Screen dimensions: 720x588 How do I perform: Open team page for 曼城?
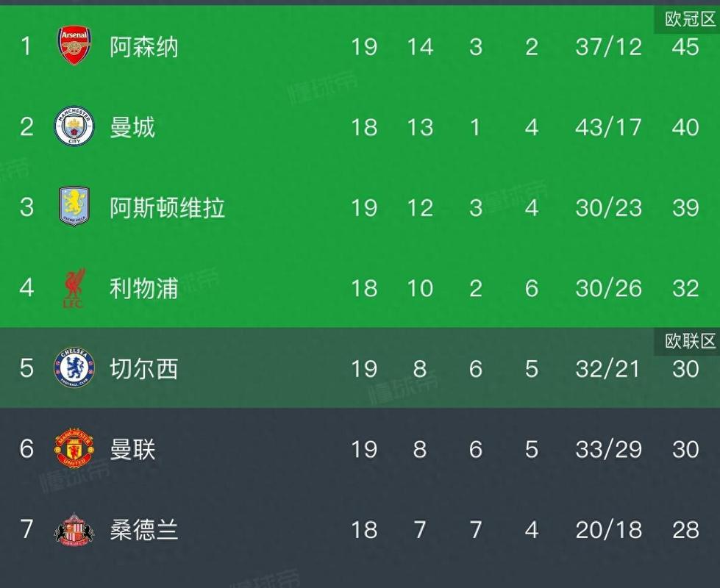click(x=132, y=127)
